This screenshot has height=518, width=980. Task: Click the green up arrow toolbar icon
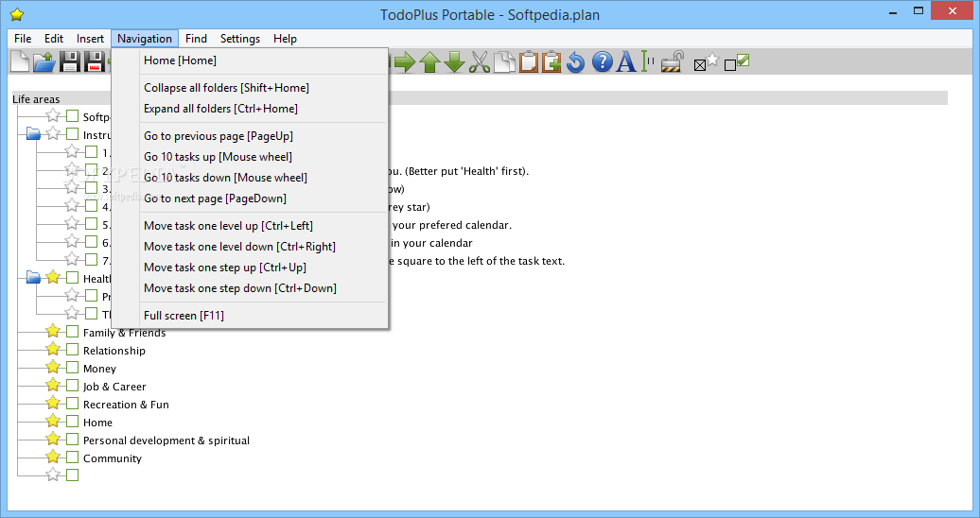click(x=429, y=61)
